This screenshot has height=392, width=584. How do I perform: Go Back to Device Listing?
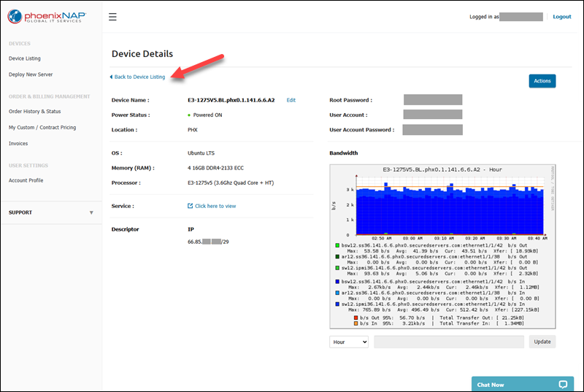pos(139,77)
